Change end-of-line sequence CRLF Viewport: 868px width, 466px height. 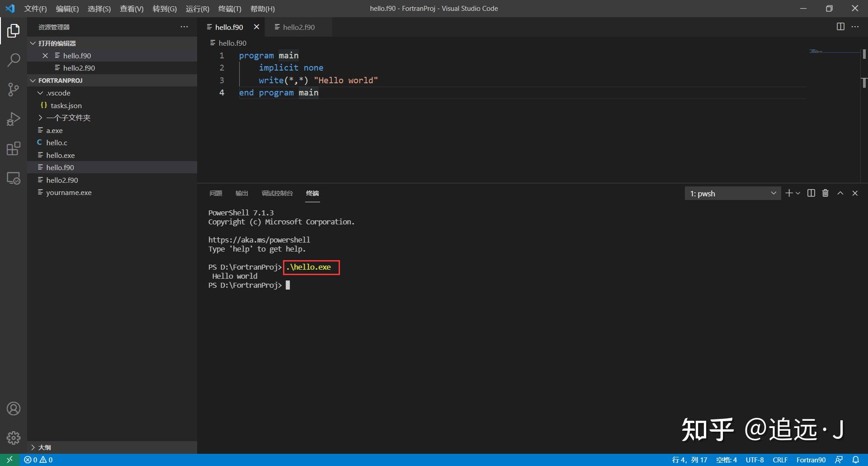click(780, 460)
